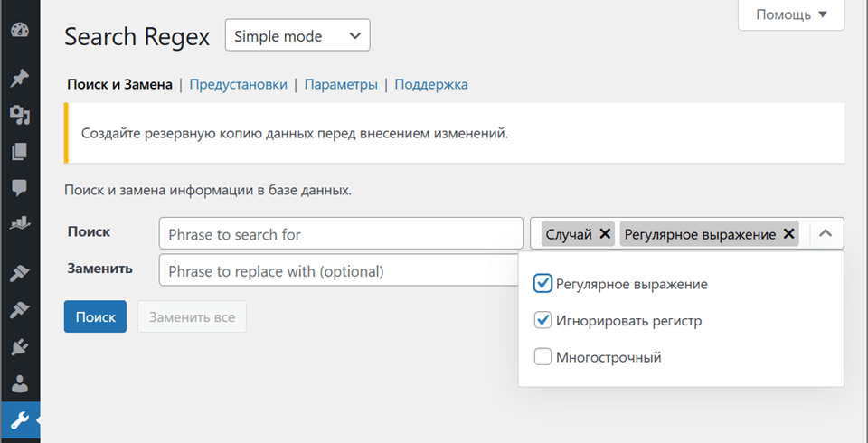
Task: Click the Search Regex page heading
Action: (x=137, y=36)
